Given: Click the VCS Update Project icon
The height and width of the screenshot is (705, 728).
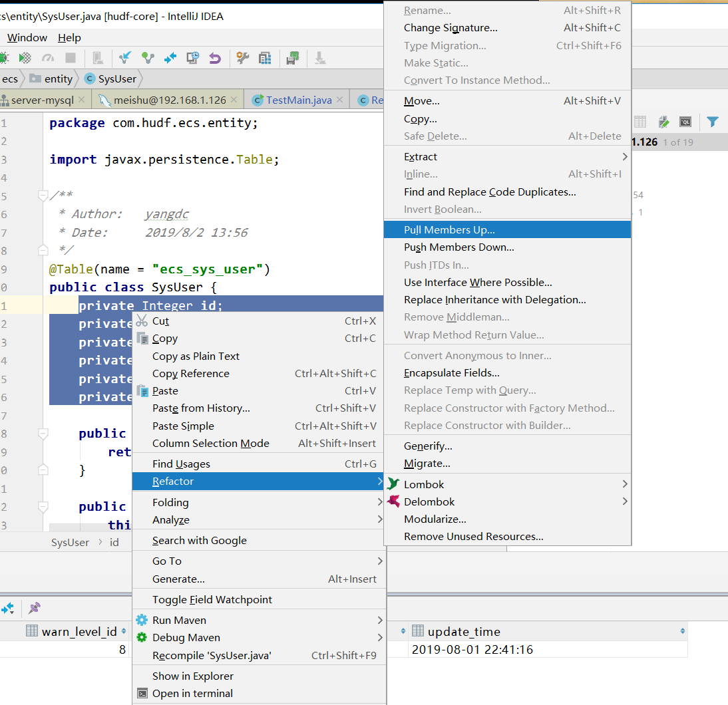Looking at the screenshot, I should (125, 58).
